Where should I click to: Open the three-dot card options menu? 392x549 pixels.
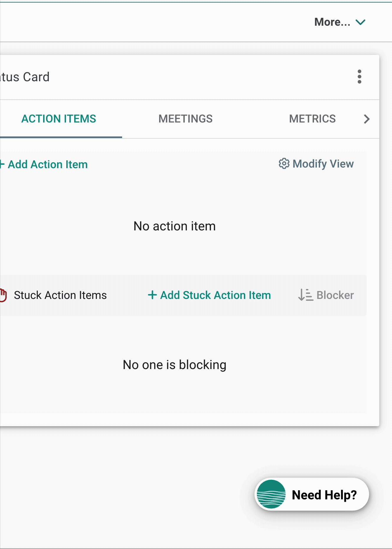tap(359, 77)
